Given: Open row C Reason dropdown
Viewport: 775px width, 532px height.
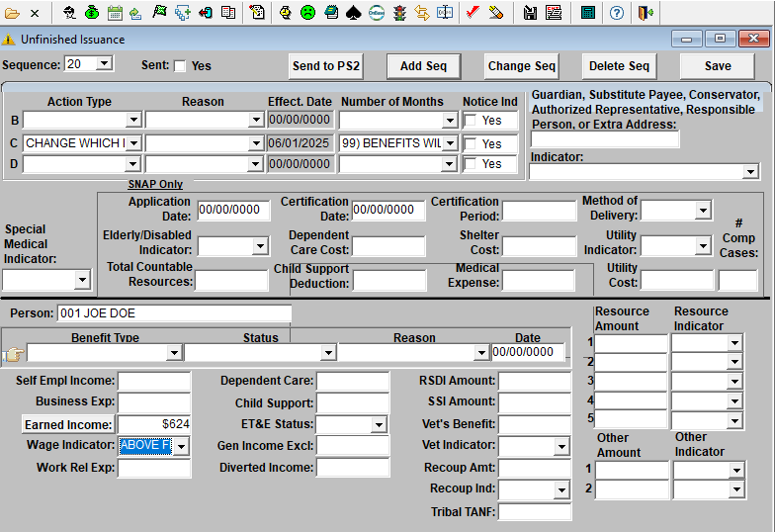Looking at the screenshot, I should [x=255, y=143].
